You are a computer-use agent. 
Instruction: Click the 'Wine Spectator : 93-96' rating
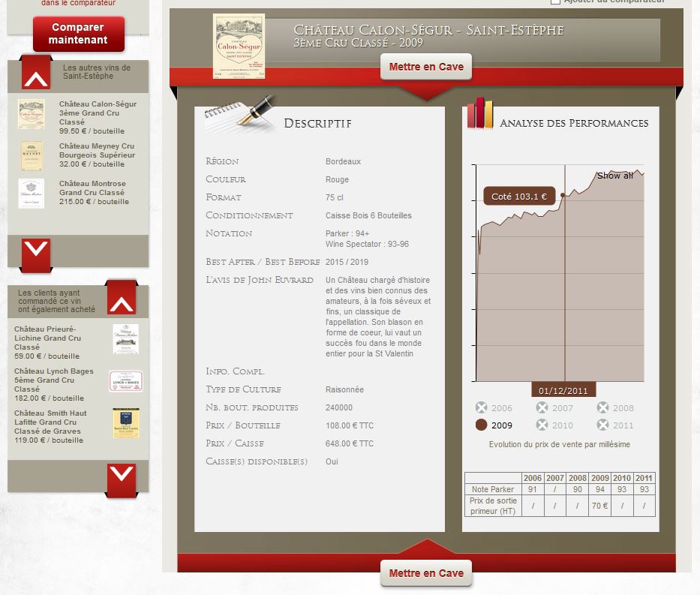367,244
